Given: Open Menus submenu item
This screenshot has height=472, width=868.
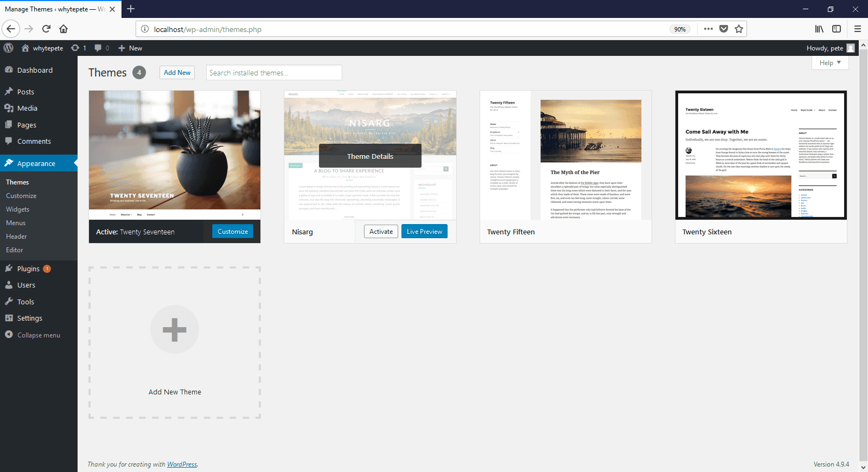Looking at the screenshot, I should [x=16, y=223].
